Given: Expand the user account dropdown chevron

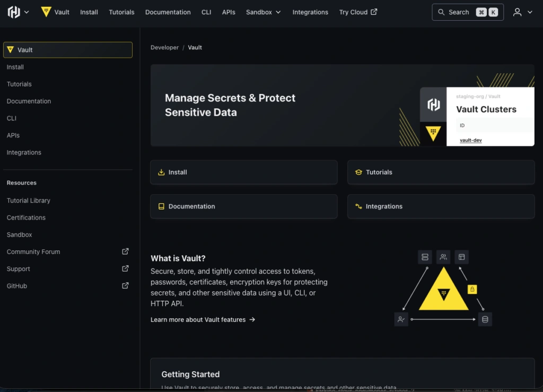Looking at the screenshot, I should [530, 12].
